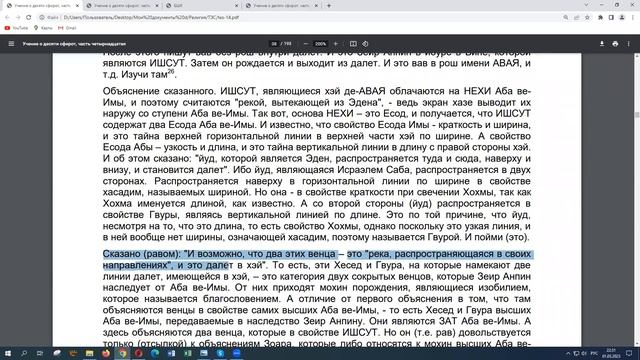The height and width of the screenshot is (360, 640).
Task: Open Windows taskbar search
Action: click(24, 353)
